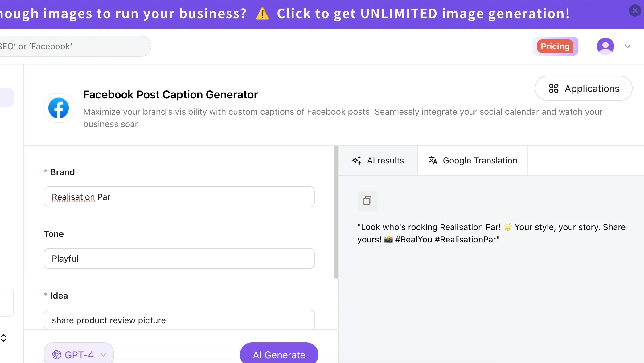Image resolution: width=644 pixels, height=363 pixels.
Task: Open the Applications menu button
Action: tap(583, 89)
